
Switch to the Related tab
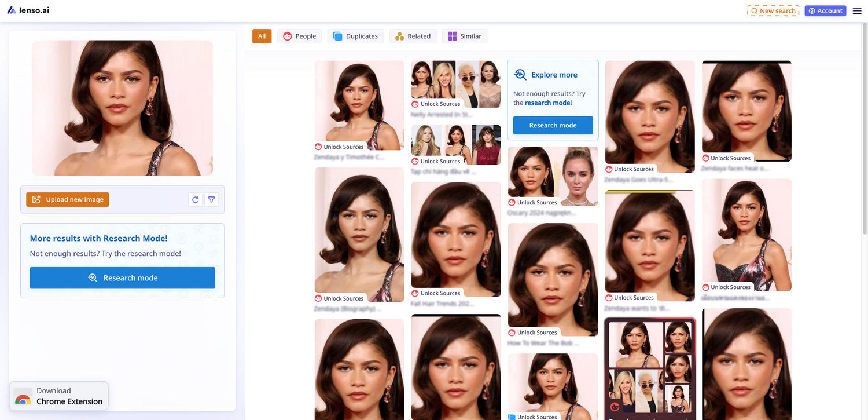coord(413,36)
